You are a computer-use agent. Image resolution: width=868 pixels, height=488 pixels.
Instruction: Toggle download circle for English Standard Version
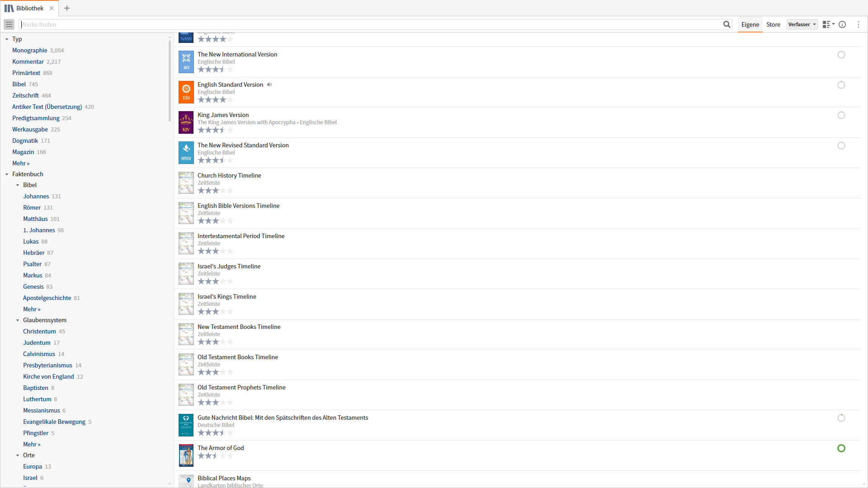(841, 85)
